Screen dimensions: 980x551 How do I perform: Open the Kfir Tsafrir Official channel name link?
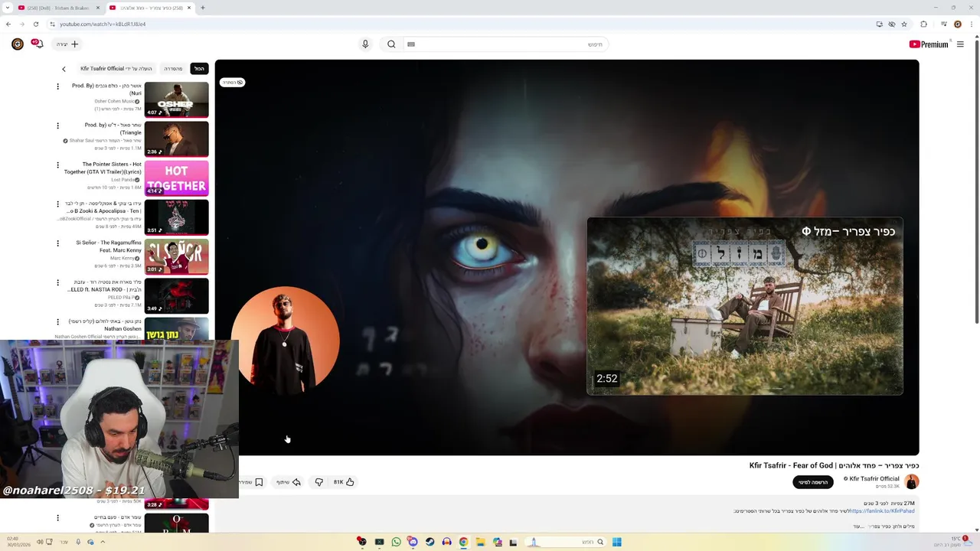[x=874, y=479]
